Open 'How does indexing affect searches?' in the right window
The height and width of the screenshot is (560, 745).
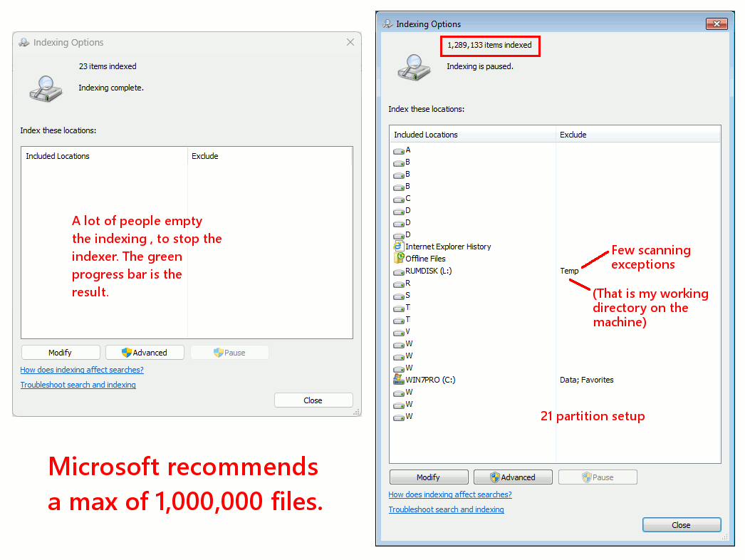[450, 494]
